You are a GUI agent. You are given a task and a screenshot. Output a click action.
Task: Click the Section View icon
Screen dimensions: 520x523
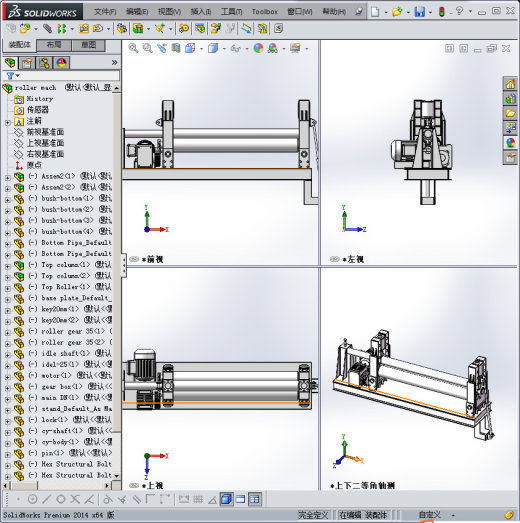pos(176,48)
